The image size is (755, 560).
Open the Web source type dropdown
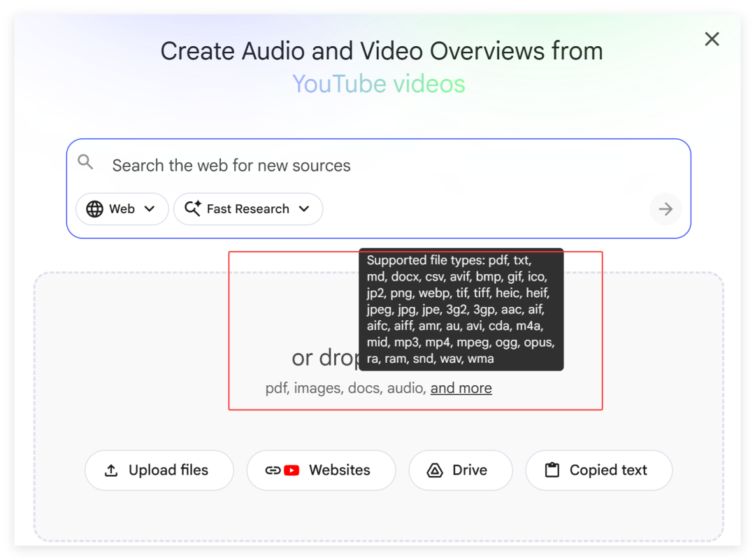(122, 209)
